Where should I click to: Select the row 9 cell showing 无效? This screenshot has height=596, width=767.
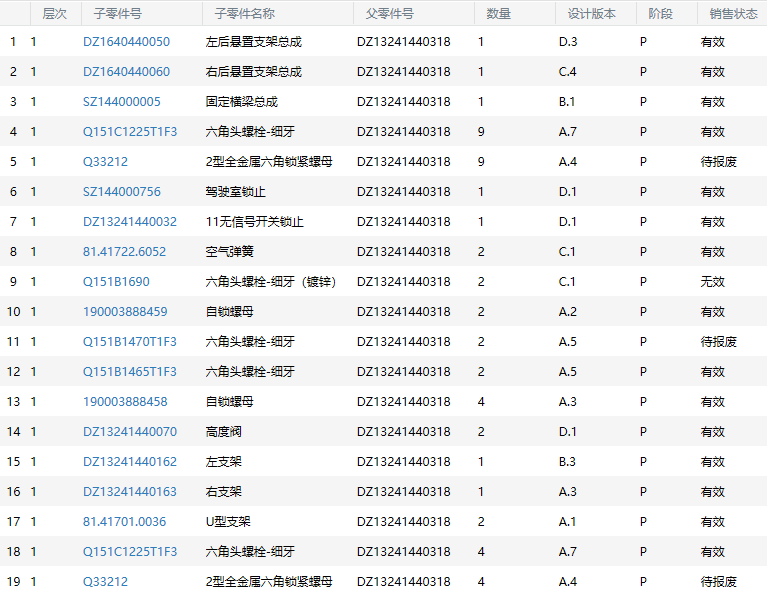point(712,282)
